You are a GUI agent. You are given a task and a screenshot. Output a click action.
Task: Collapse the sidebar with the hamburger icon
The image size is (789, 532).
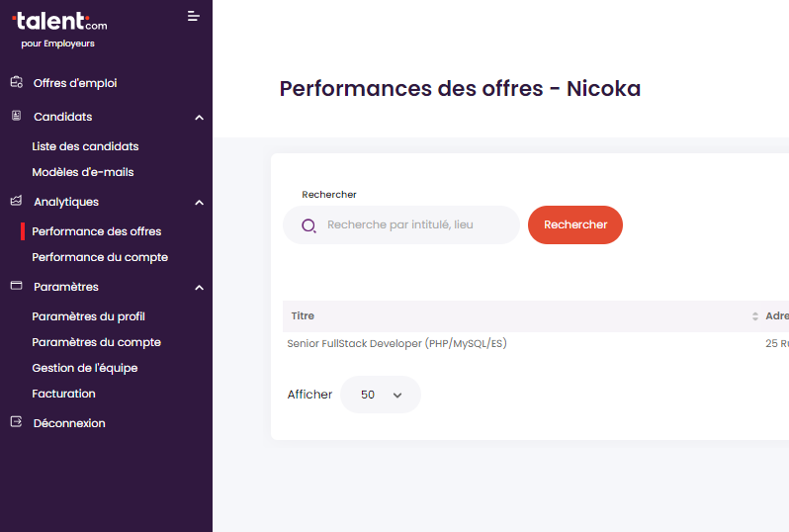click(193, 16)
